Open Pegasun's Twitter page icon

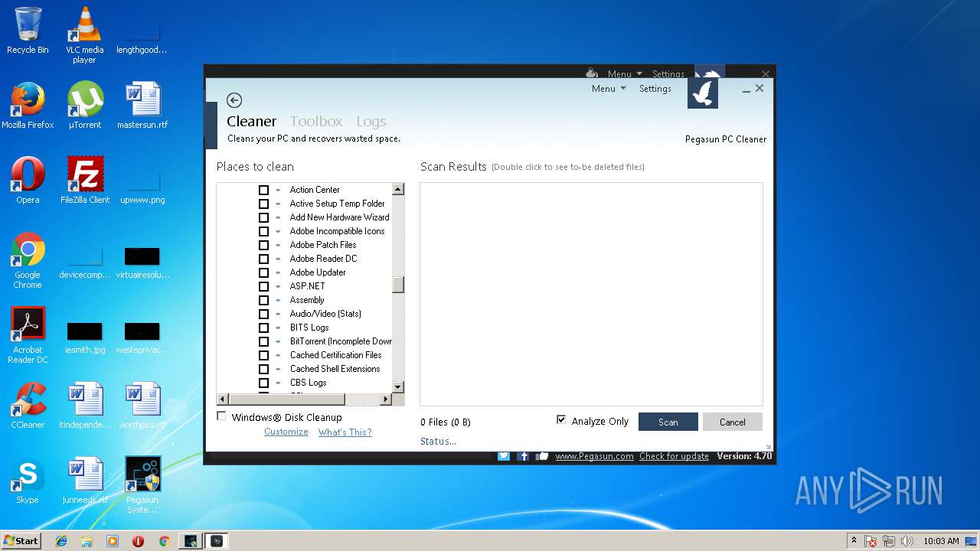coord(504,456)
